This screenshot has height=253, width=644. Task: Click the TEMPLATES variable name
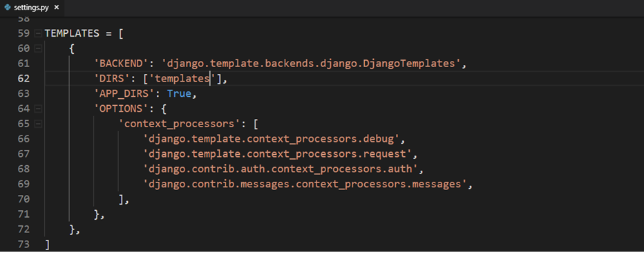(x=72, y=33)
